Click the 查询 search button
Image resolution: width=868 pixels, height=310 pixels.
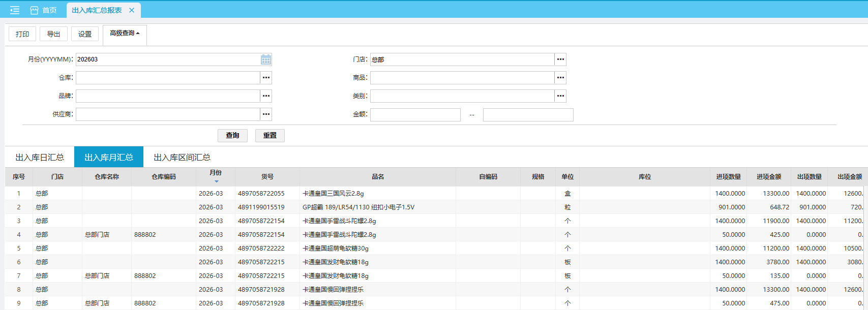point(232,135)
